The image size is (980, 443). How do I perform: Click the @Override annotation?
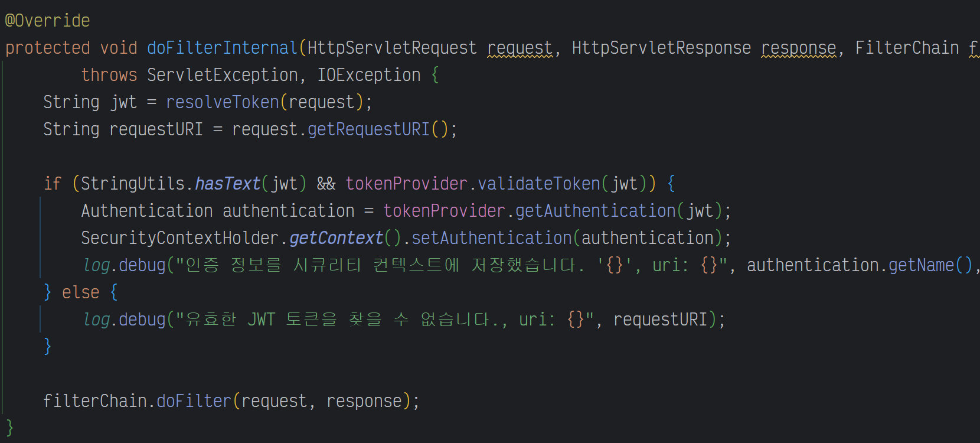[47, 21]
